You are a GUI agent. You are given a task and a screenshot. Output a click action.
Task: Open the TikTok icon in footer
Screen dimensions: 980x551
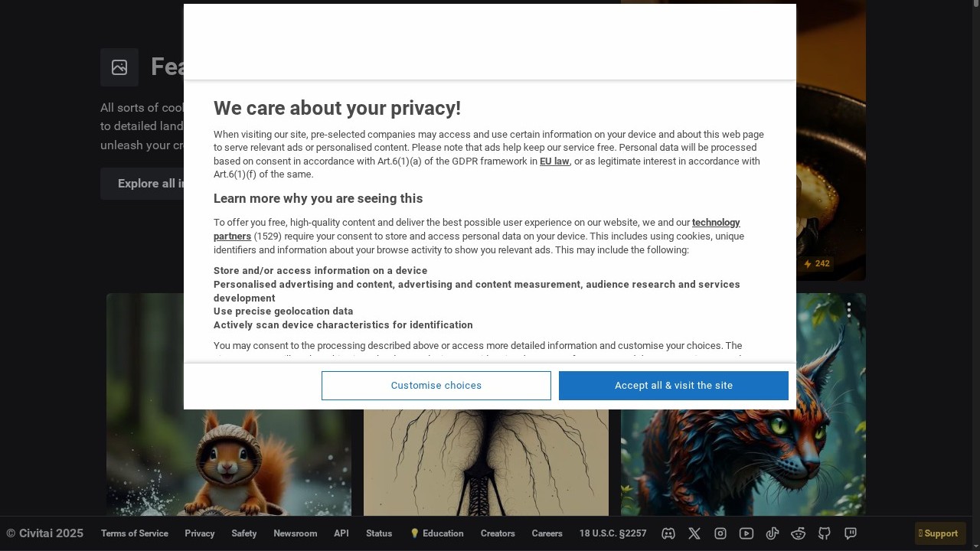point(773,533)
